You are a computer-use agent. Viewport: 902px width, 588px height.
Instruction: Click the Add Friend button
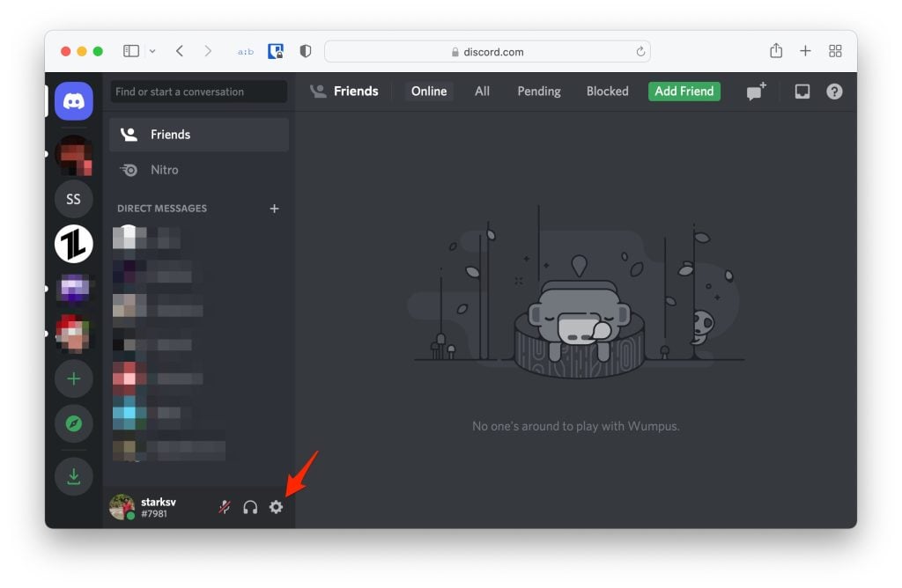[x=684, y=92]
